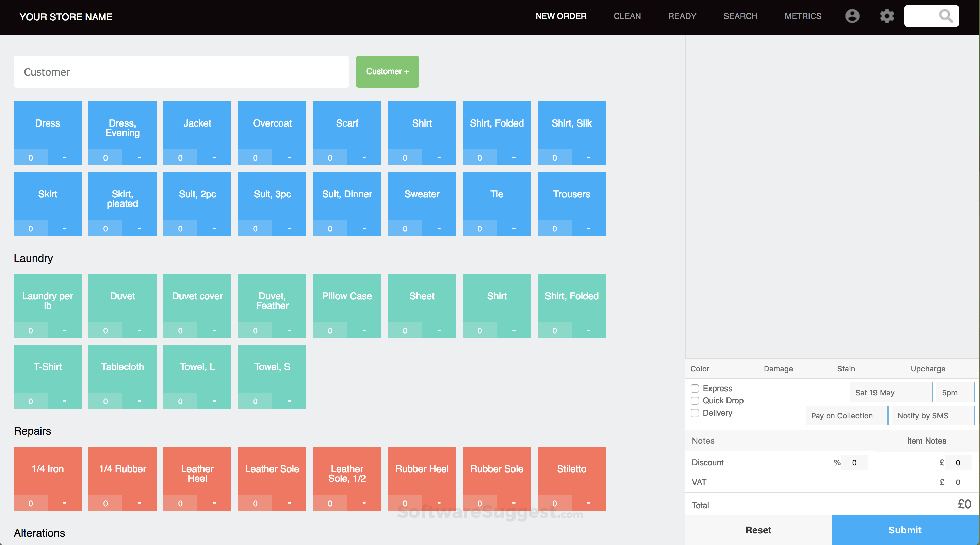Reset the order form
The image size is (980, 545).
pyautogui.click(x=758, y=530)
